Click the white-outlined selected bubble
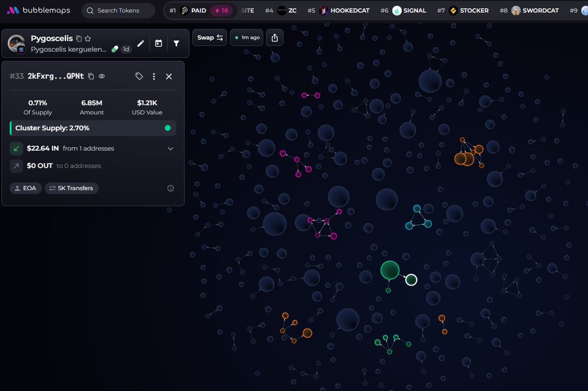This screenshot has height=391, width=588. (x=411, y=280)
